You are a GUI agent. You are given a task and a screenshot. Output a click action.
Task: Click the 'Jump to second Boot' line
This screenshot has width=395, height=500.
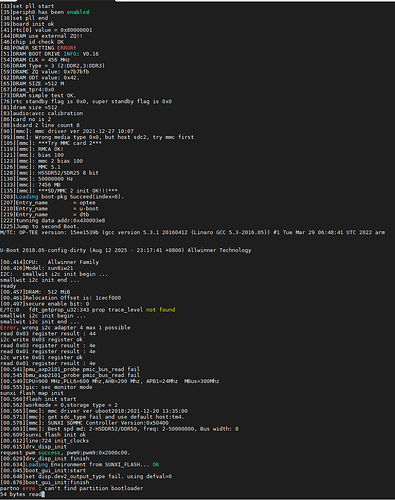click(40, 226)
